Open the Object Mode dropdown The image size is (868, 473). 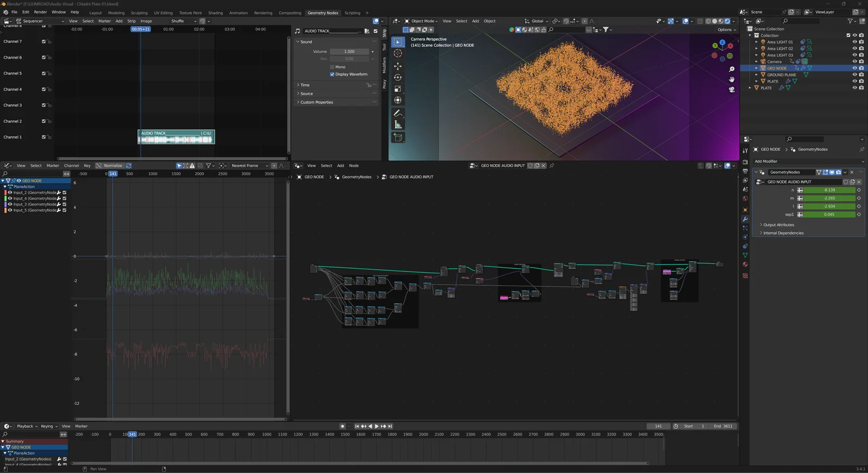pos(422,21)
